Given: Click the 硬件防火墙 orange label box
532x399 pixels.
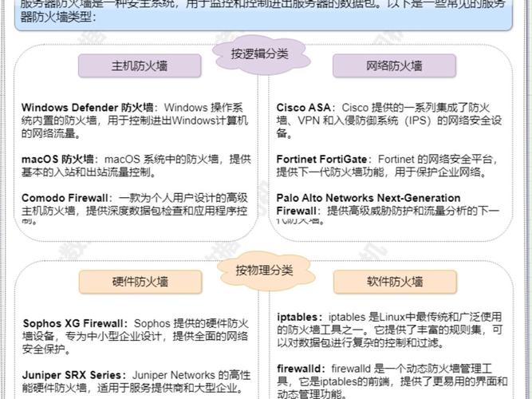Looking at the screenshot, I should [140, 282].
